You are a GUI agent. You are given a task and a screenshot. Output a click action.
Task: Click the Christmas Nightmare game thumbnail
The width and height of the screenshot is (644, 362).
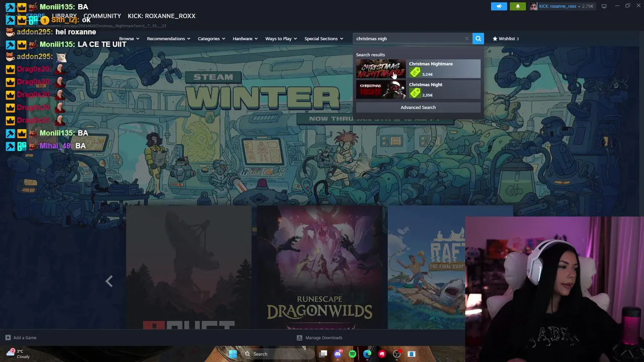click(x=381, y=69)
